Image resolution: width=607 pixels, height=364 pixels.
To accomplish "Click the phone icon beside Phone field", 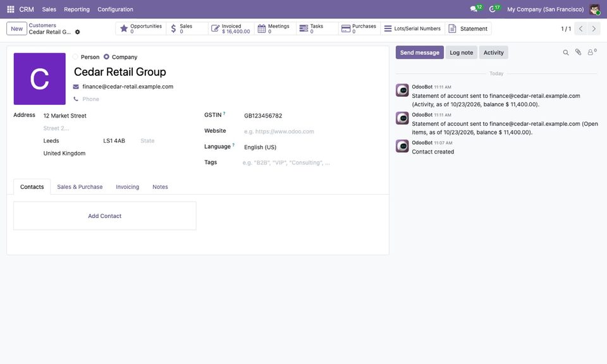I will 76,99.
